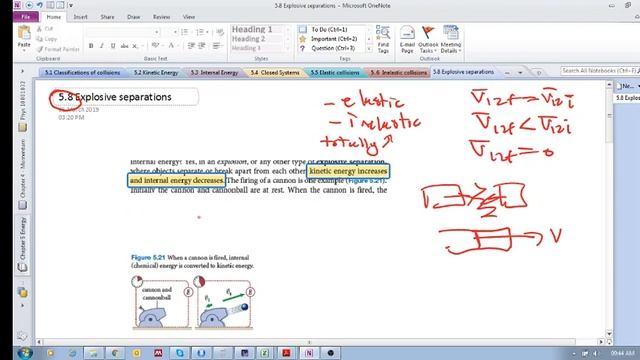Viewport: 640px width, 360px height.
Task: Expand the font name combo box
Action: 157,32
